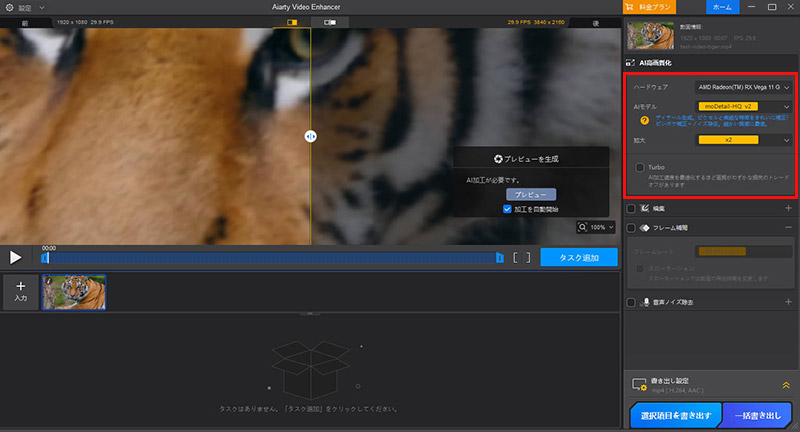The width and height of the screenshot is (800, 432).
Task: Set trim in-point bracket
Action: point(515,258)
